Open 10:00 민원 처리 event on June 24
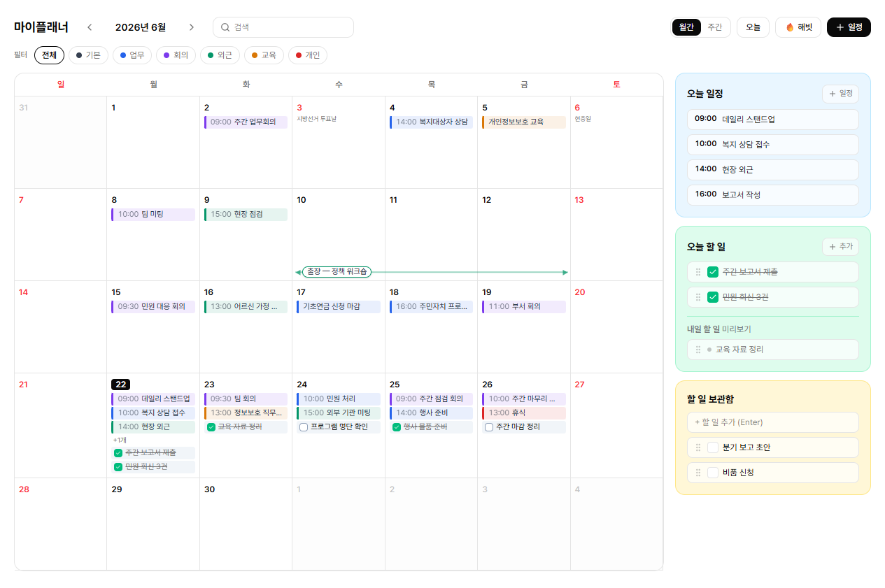 (339, 399)
